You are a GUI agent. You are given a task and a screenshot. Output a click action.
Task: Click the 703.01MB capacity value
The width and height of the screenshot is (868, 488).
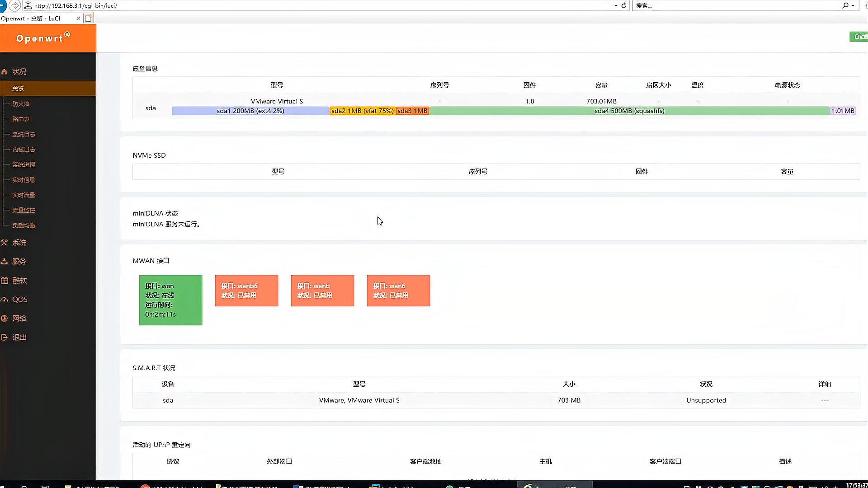601,101
